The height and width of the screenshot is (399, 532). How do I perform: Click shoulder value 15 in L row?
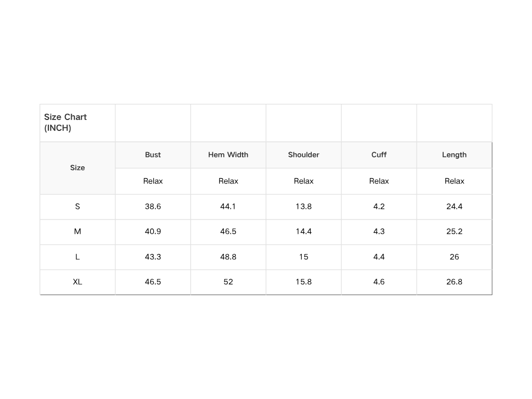coord(303,257)
